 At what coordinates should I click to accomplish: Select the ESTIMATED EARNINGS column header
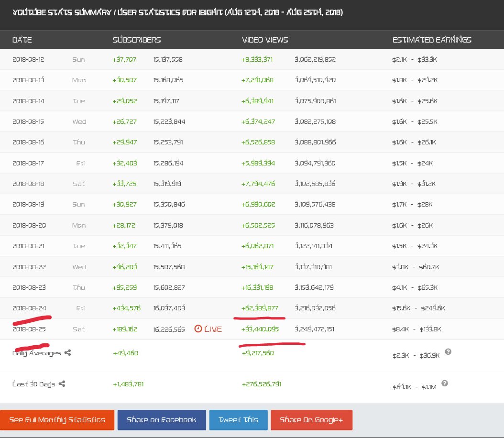(x=432, y=40)
